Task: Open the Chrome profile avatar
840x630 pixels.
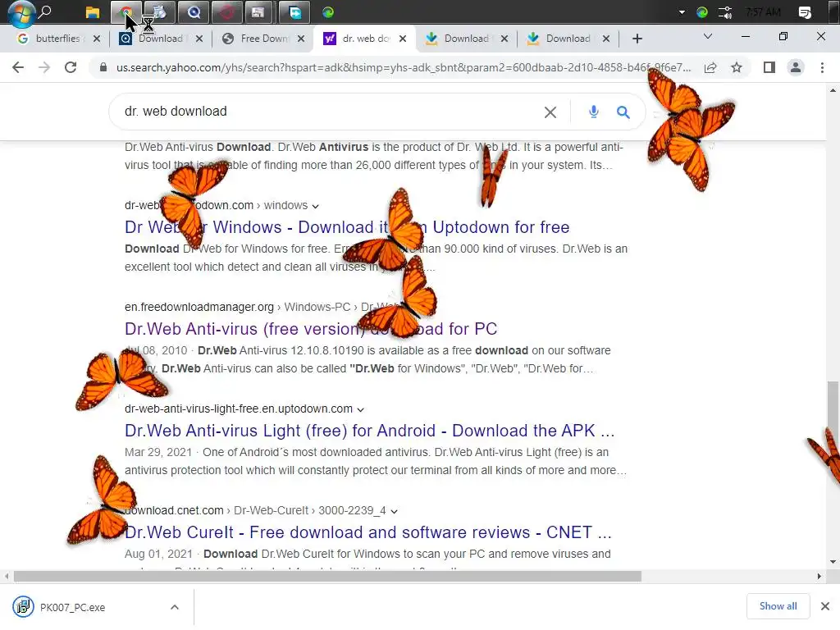Action: click(x=796, y=67)
